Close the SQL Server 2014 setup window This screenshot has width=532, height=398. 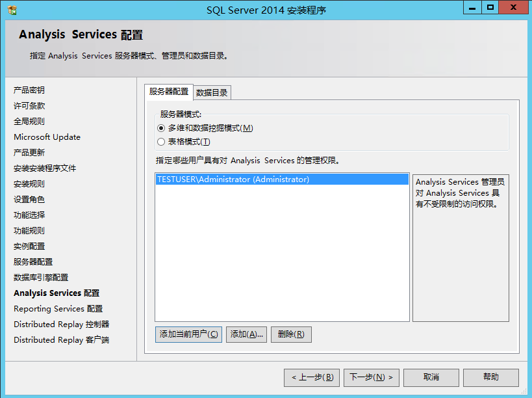pyautogui.click(x=513, y=7)
